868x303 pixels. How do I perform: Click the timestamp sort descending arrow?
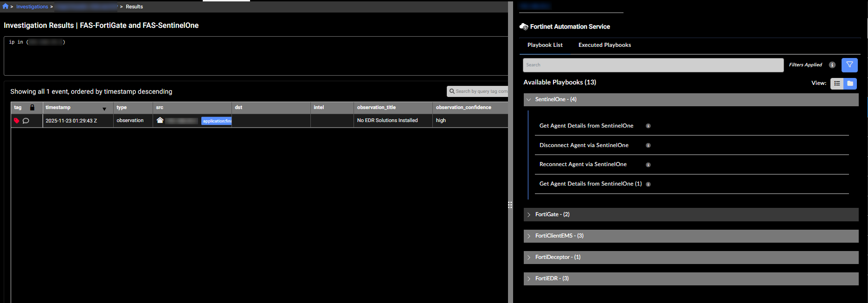click(x=104, y=109)
